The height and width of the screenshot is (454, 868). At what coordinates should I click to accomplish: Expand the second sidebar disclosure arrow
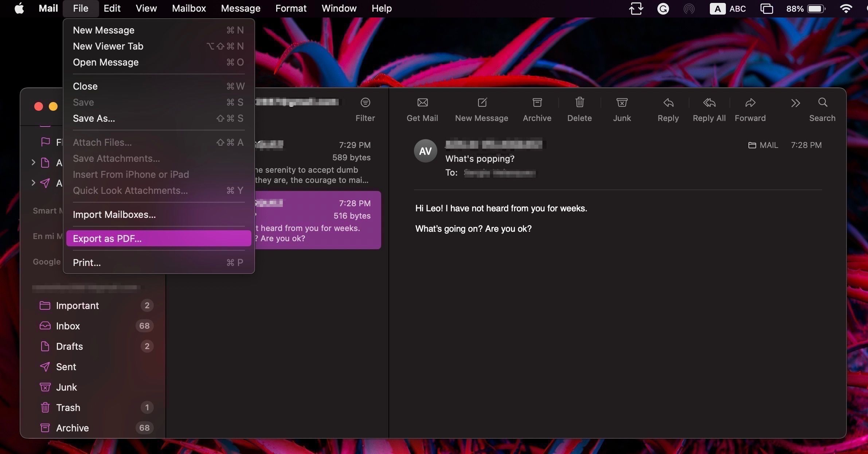pyautogui.click(x=34, y=183)
